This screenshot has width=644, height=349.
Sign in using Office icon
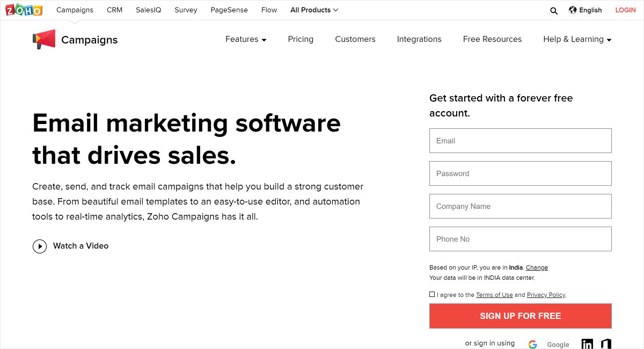[606, 344]
